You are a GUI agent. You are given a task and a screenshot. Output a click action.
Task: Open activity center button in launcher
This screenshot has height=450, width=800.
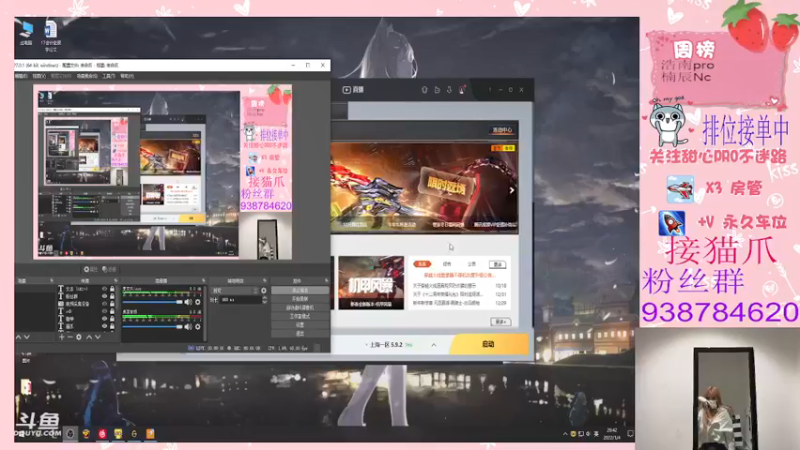point(502,130)
